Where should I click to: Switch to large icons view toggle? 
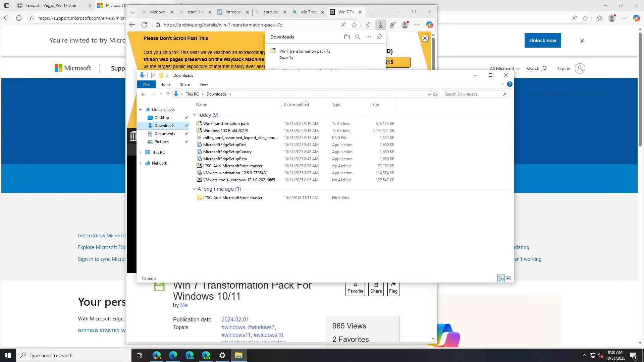(508, 278)
